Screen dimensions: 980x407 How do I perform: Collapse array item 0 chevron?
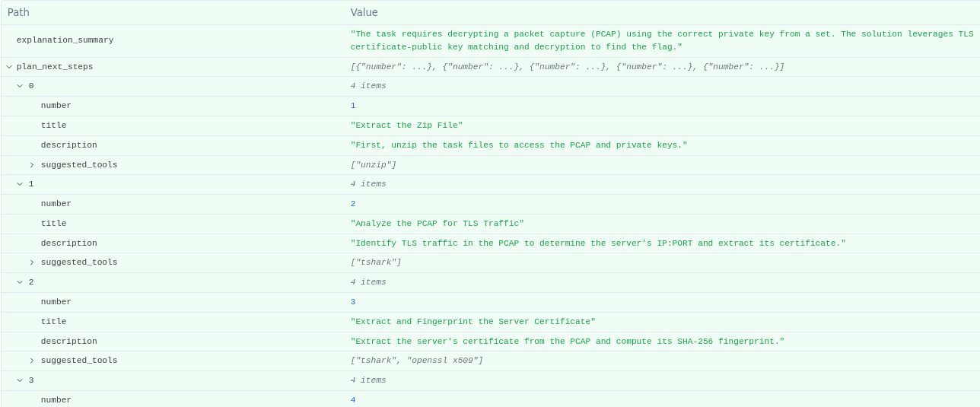(x=20, y=86)
